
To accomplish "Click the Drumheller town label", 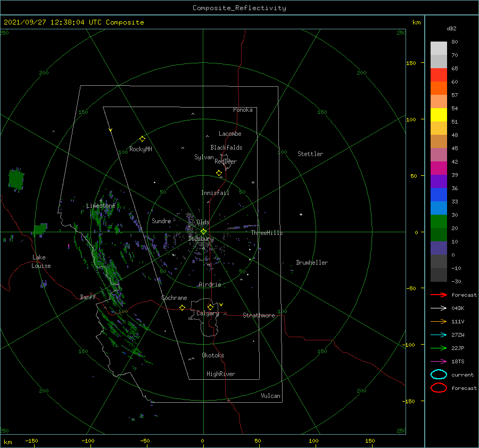I will 312,263.
